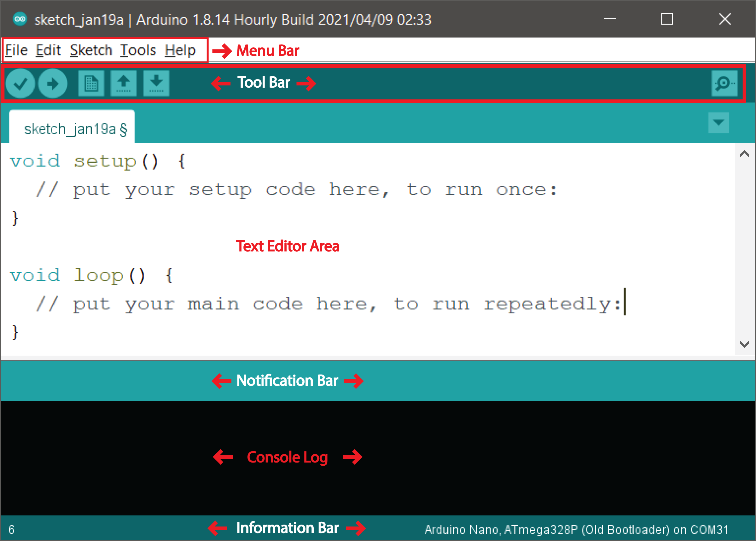Open the Edit menu
This screenshot has height=541, width=756.
point(49,51)
